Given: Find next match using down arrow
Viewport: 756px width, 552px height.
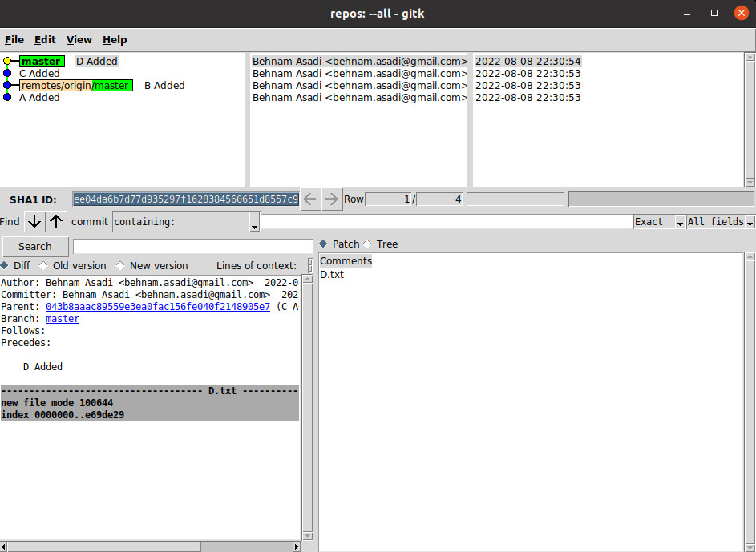Looking at the screenshot, I should pos(34,222).
